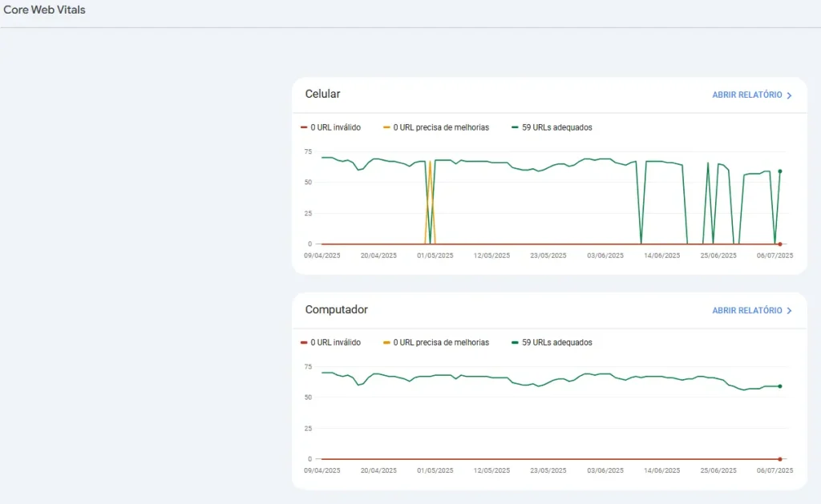
Task: Click the red end point on Celular chart baseline
Action: (780, 244)
